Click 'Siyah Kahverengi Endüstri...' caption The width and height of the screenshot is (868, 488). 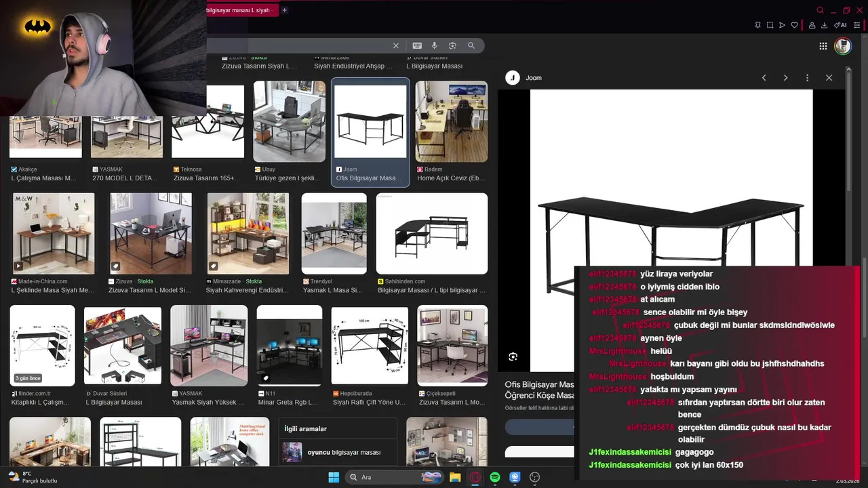coord(247,290)
